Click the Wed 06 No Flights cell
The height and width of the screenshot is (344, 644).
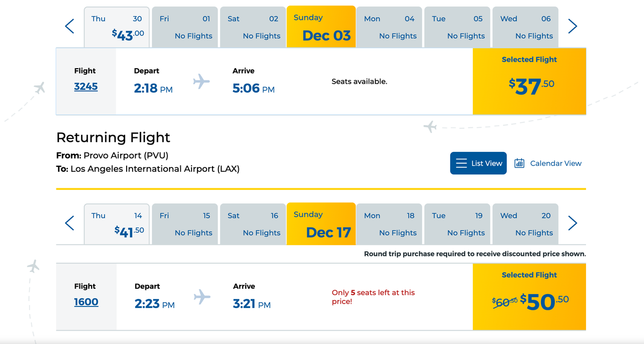coord(525,26)
